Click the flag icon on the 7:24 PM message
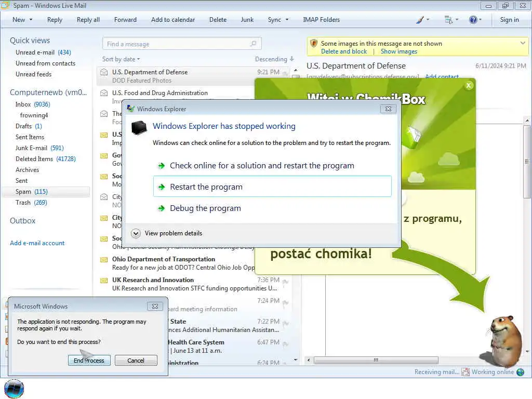Image resolution: width=532 pixels, height=399 pixels. (286, 302)
